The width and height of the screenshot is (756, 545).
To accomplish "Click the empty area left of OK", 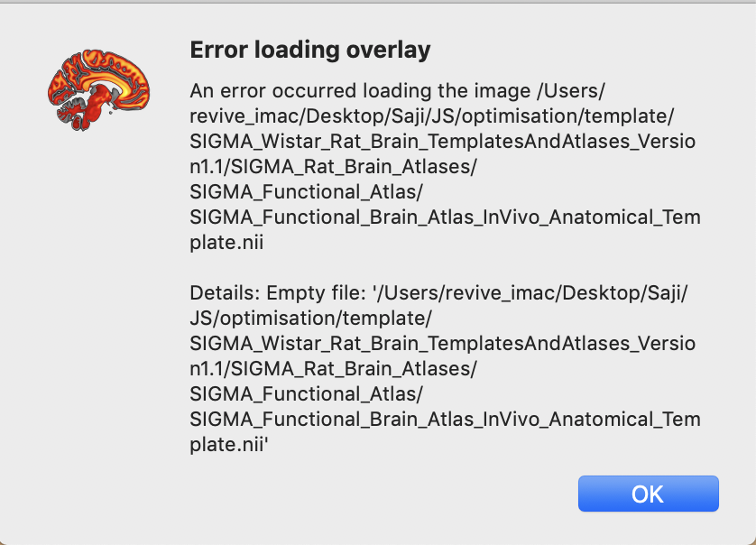I will point(361,494).
